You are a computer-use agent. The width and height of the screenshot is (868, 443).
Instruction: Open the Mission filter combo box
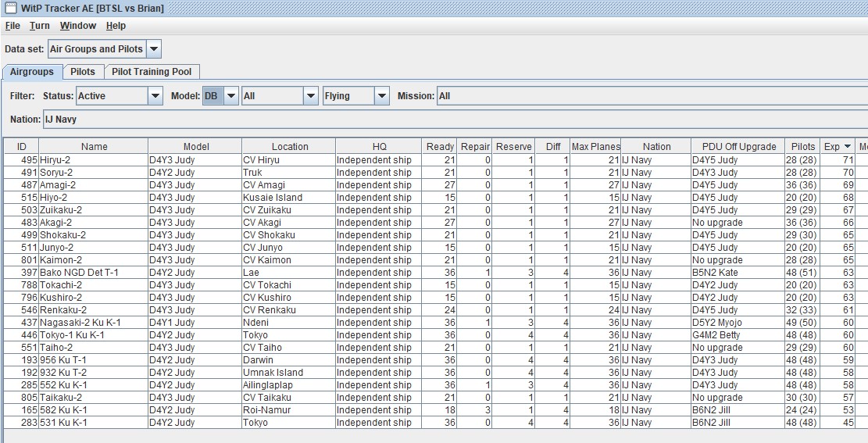[x=652, y=96]
